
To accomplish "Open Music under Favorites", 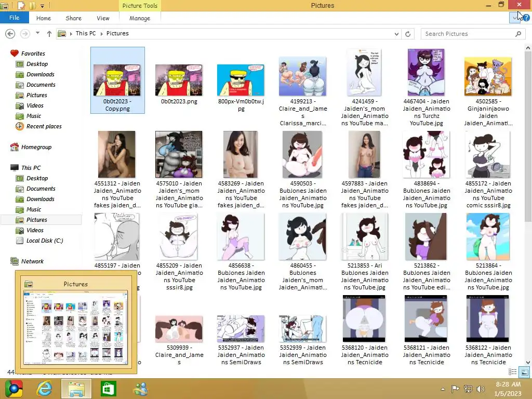I will pyautogui.click(x=34, y=116).
